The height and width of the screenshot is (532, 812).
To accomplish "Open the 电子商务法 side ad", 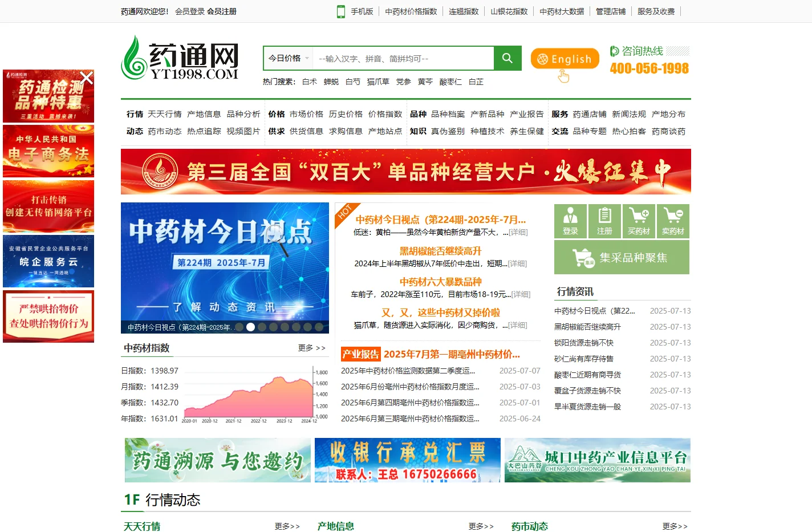I will pos(48,151).
